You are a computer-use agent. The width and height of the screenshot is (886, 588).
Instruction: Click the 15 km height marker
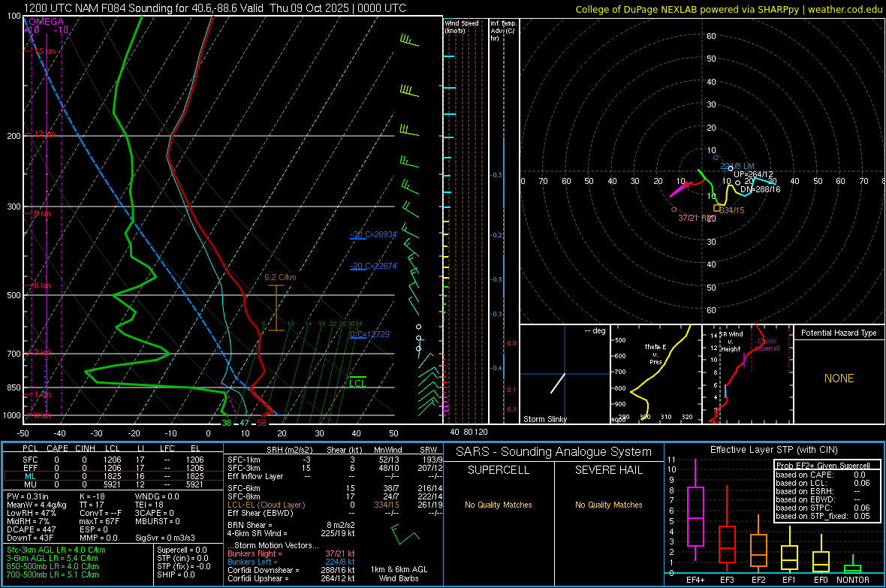[44, 52]
